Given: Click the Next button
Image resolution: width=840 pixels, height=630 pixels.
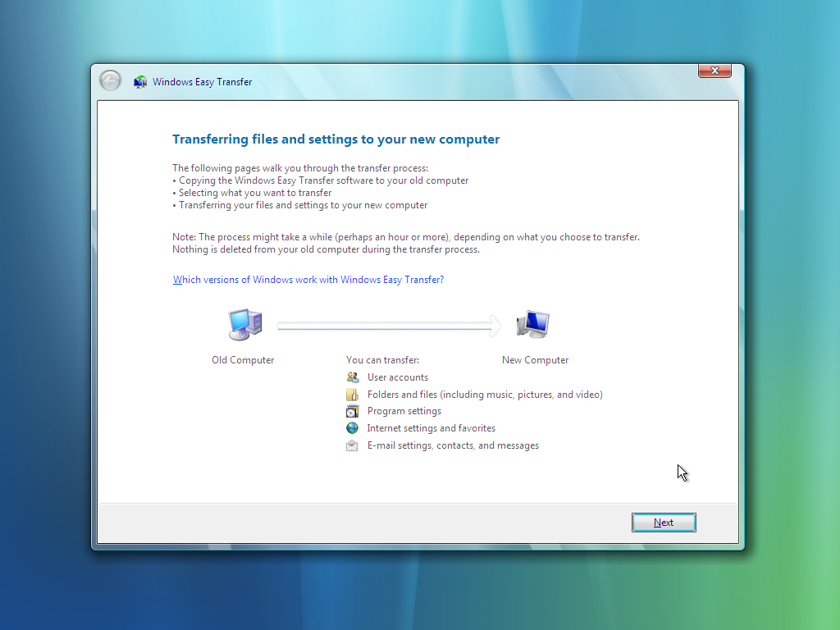Looking at the screenshot, I should (663, 523).
